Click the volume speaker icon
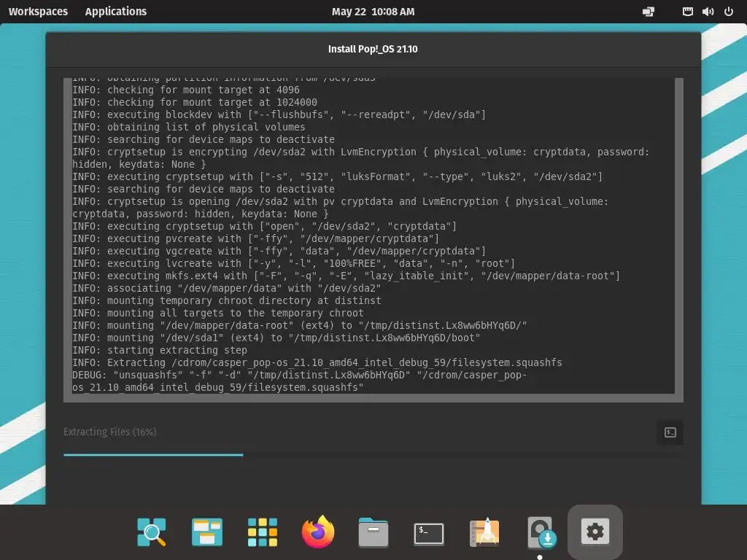Image resolution: width=747 pixels, height=560 pixels. tap(708, 12)
